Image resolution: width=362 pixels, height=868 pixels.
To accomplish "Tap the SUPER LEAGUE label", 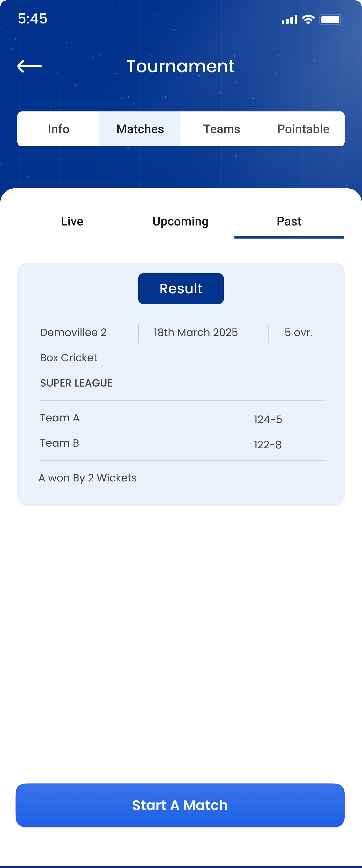I will (76, 383).
